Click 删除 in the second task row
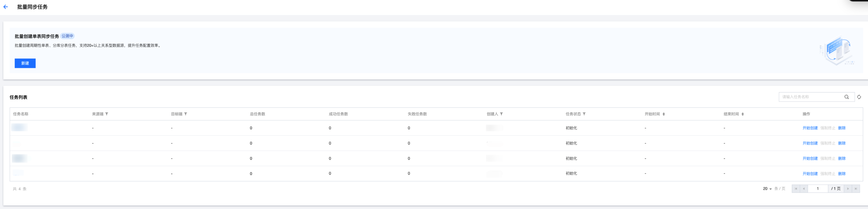 842,143
